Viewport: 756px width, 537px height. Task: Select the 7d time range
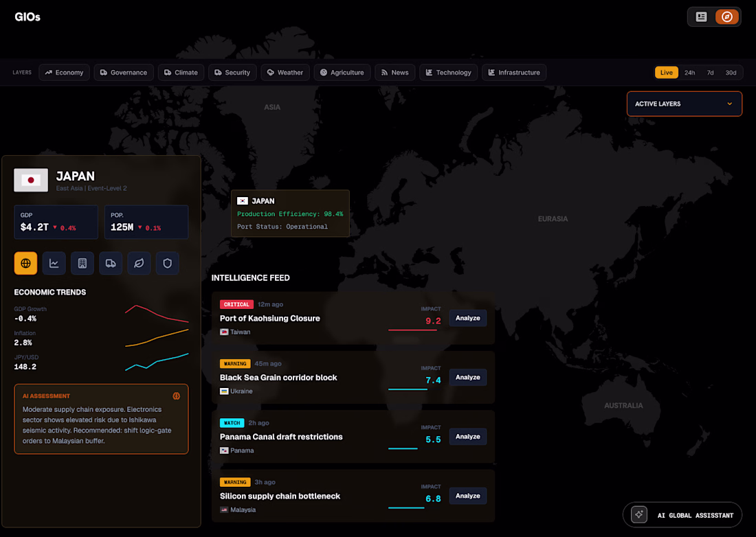[710, 72]
